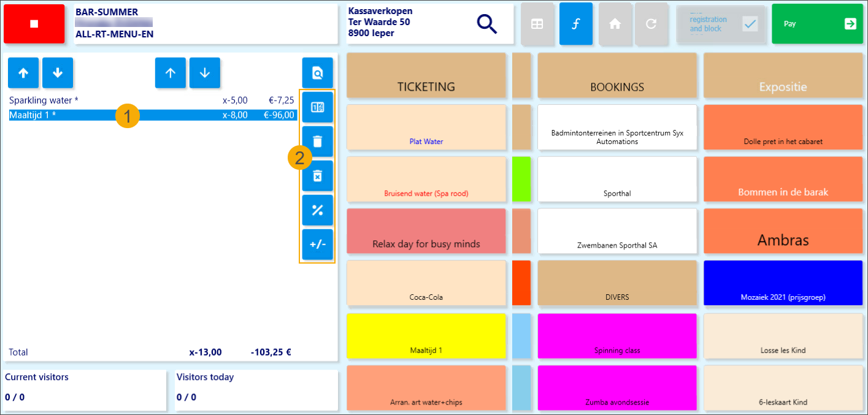Click the bold down arrow button

point(58,73)
